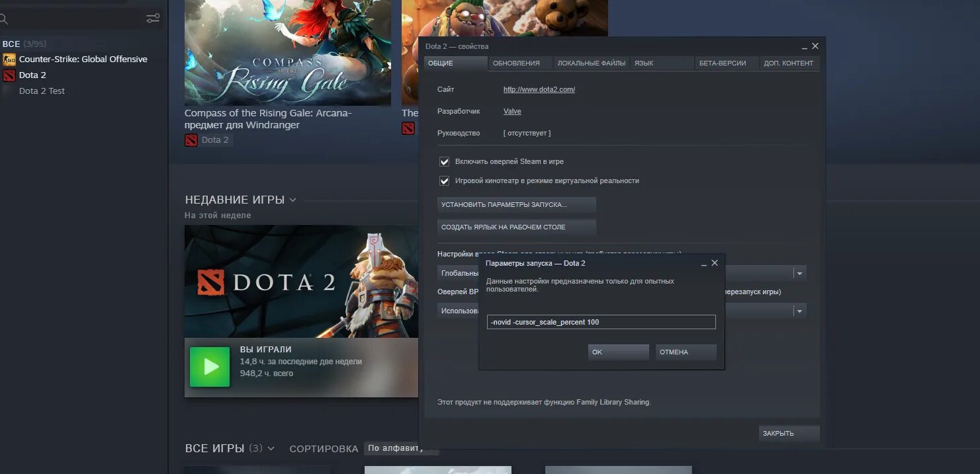The image size is (980, 474).
Task: Toggle VR desktop game theater checkbox
Action: pos(445,180)
